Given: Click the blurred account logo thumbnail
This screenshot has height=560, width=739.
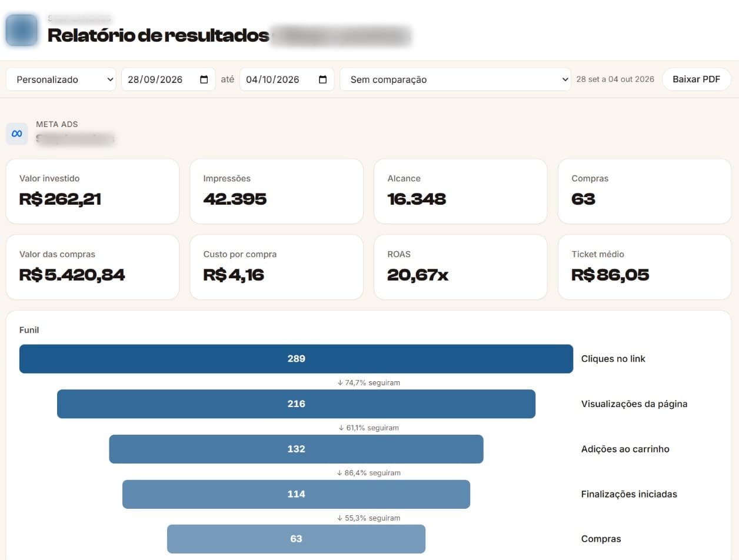Looking at the screenshot, I should (22, 30).
